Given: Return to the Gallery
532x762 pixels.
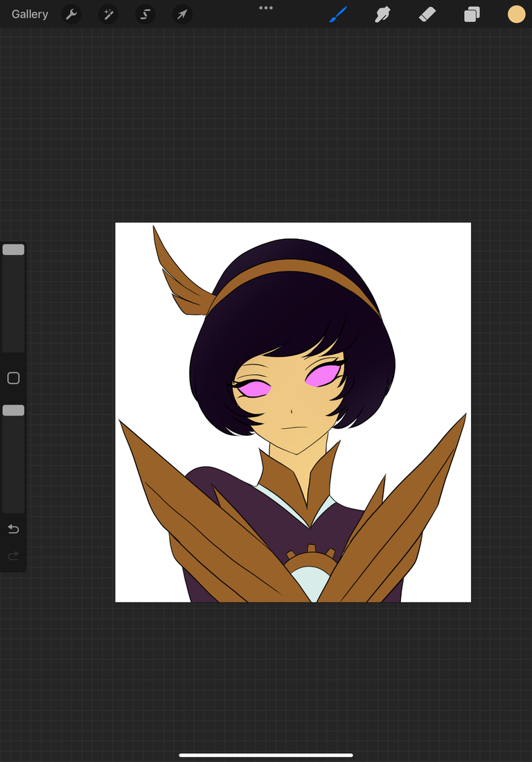Looking at the screenshot, I should [x=30, y=14].
